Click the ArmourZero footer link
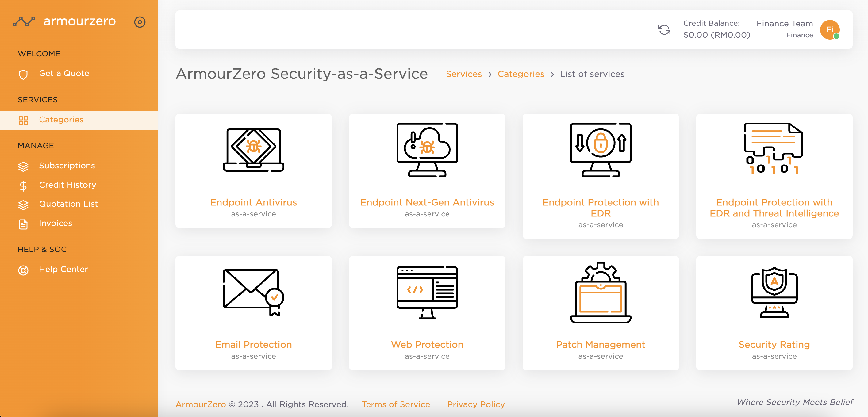 (x=201, y=404)
